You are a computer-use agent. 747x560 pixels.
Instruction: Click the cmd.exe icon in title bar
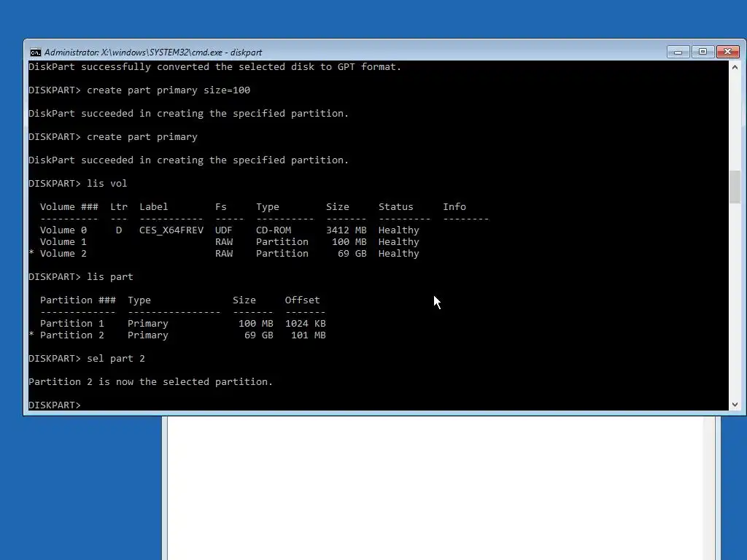(35, 52)
